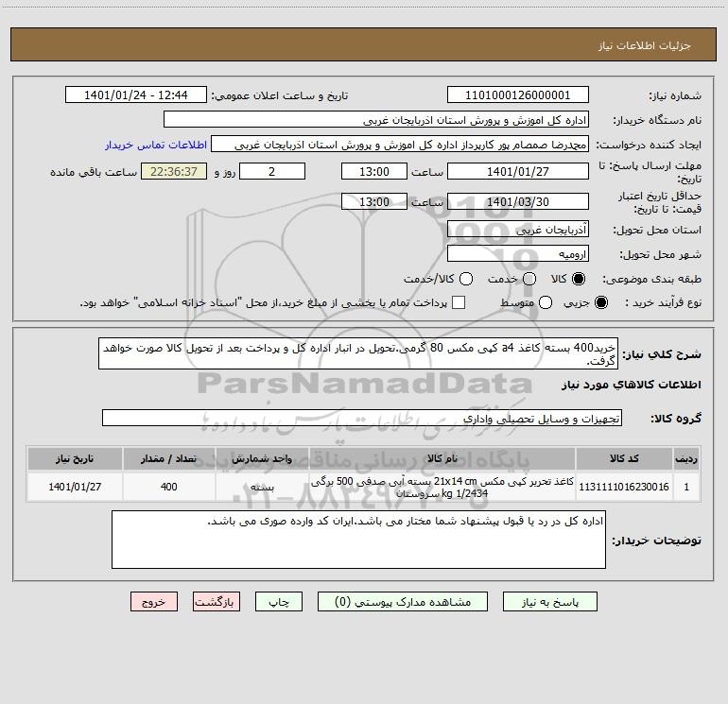The image size is (728, 704).
Task: Toggle the اسناد خزانه اسلامی payment checkbox
Action: point(459,302)
